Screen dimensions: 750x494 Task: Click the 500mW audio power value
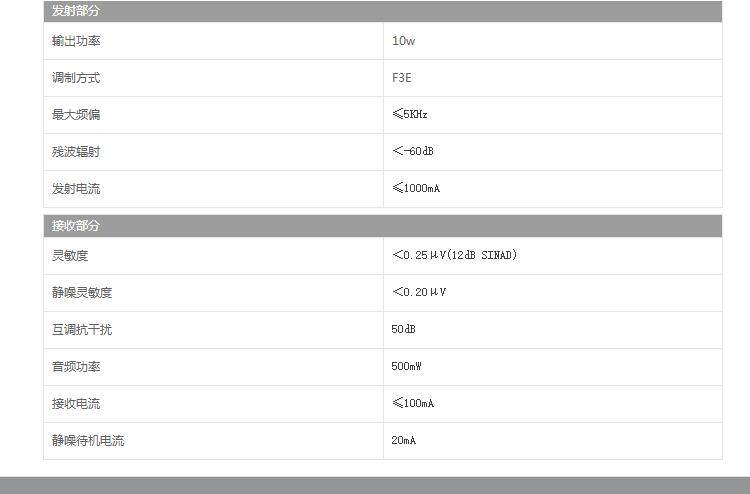[406, 367]
